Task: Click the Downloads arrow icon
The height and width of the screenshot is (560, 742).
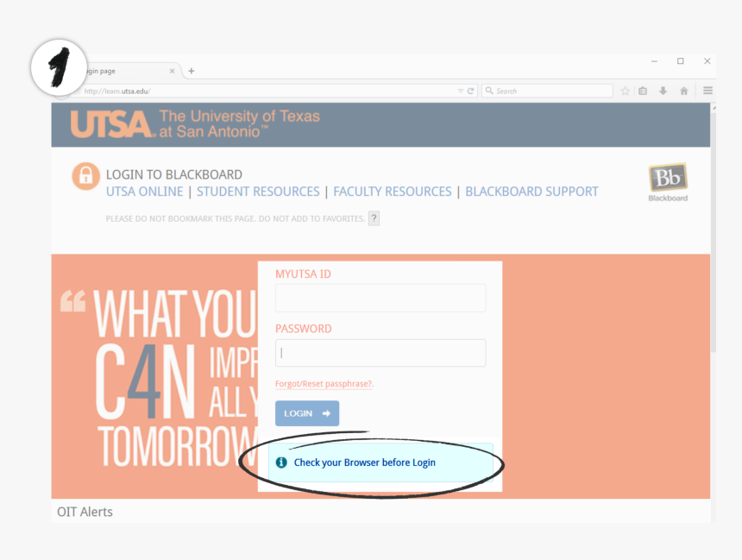Action: point(662,90)
